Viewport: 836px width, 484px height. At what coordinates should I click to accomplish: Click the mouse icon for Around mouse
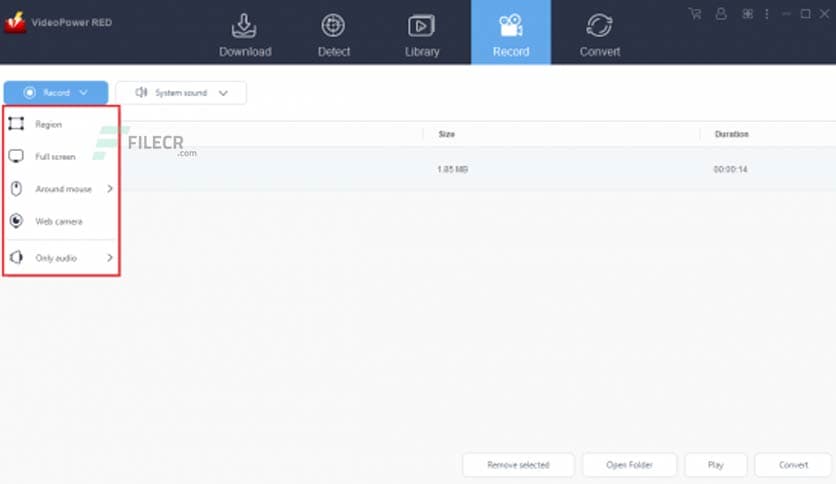click(x=17, y=189)
